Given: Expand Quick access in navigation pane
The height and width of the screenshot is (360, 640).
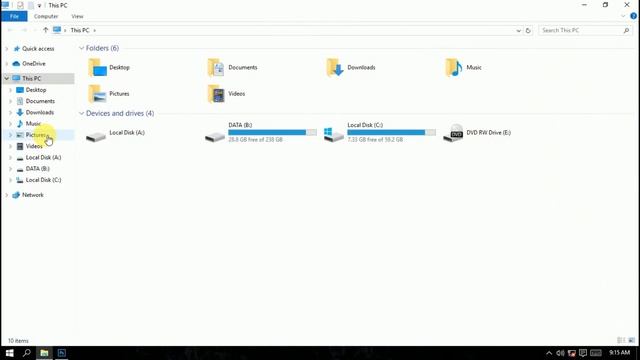Looking at the screenshot, I should 7,49.
